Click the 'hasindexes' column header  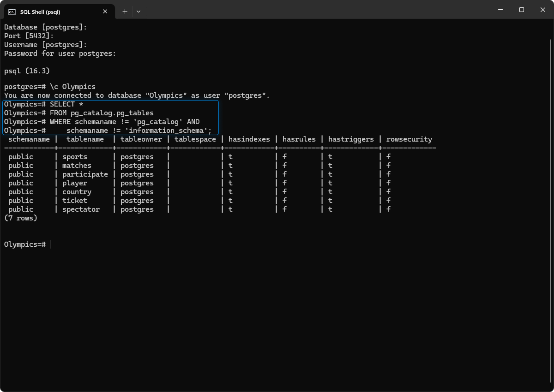tap(249, 139)
